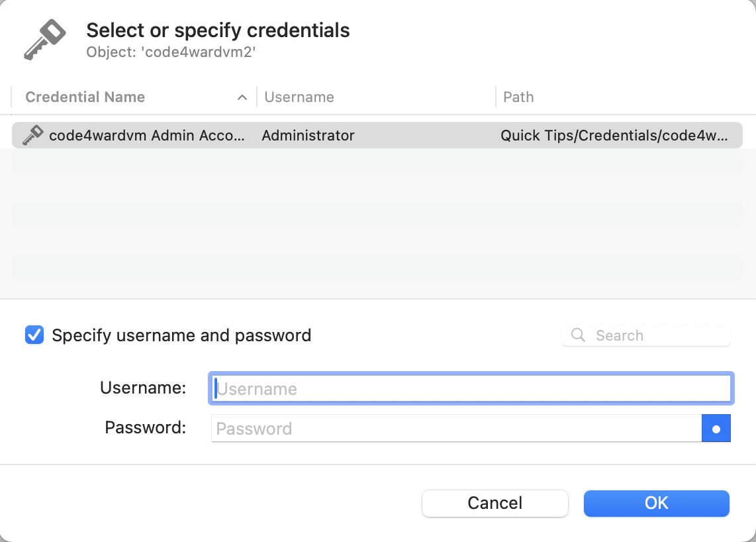Viewport: 756px width, 542px height.
Task: Click the divider between Username and Path columns
Action: pos(496,97)
